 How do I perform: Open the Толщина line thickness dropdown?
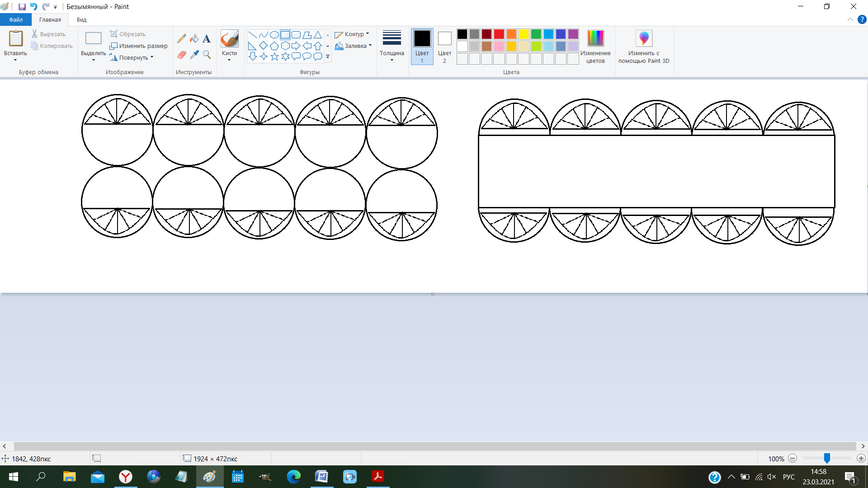click(x=392, y=46)
